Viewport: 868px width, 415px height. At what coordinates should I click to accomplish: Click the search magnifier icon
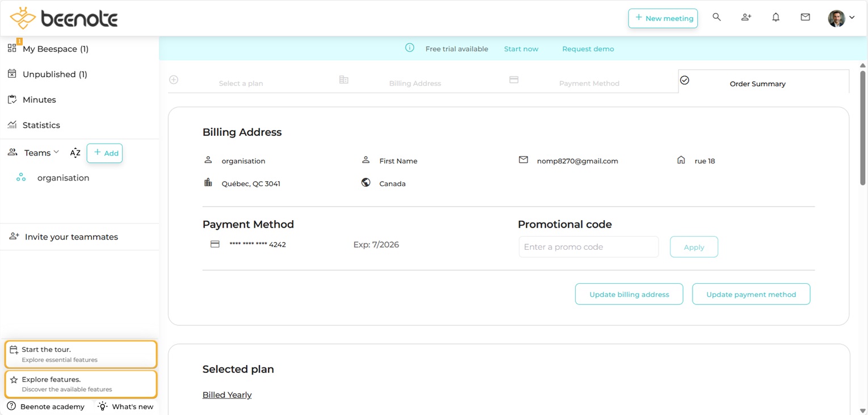click(x=716, y=18)
